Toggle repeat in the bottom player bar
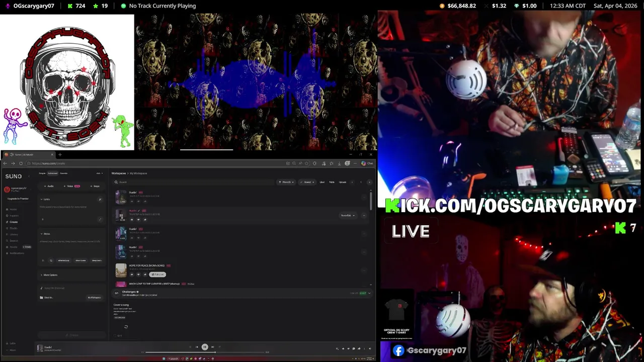 [219, 347]
